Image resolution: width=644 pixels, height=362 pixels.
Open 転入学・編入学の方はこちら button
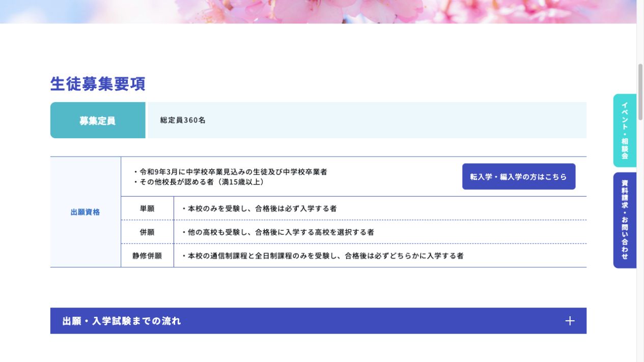click(519, 176)
